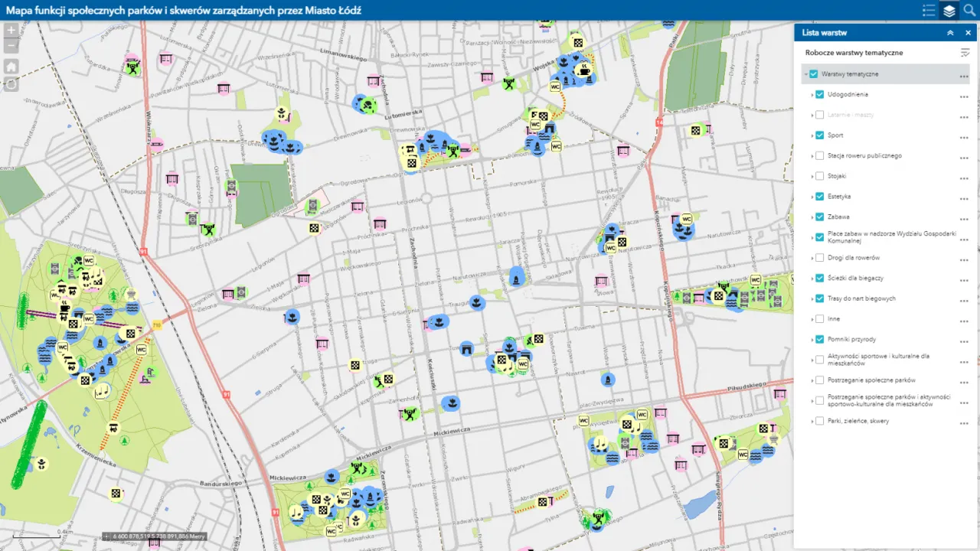Expand the Zabawa layer to show sublayers
This screenshot has height=551, width=980.
[x=812, y=217]
